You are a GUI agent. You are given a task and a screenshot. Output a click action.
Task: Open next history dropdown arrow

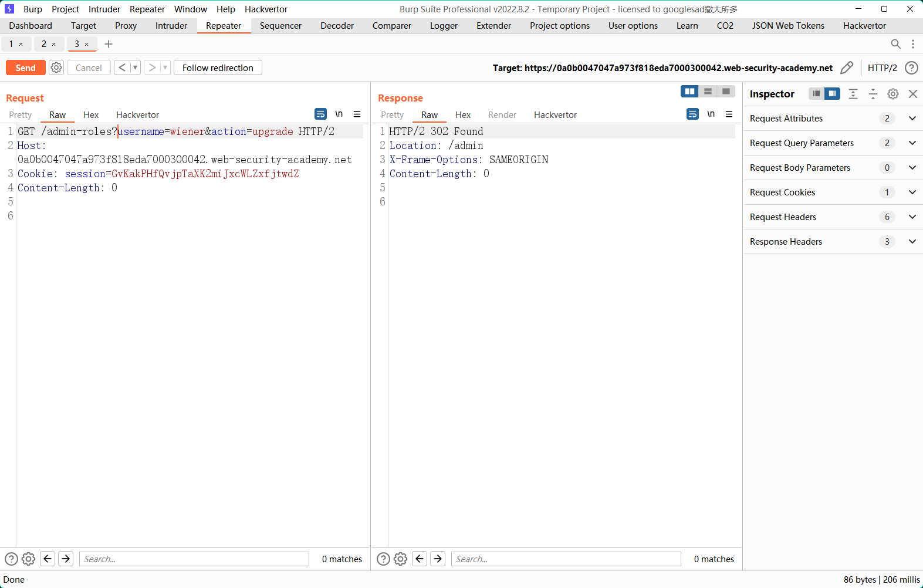[165, 67]
